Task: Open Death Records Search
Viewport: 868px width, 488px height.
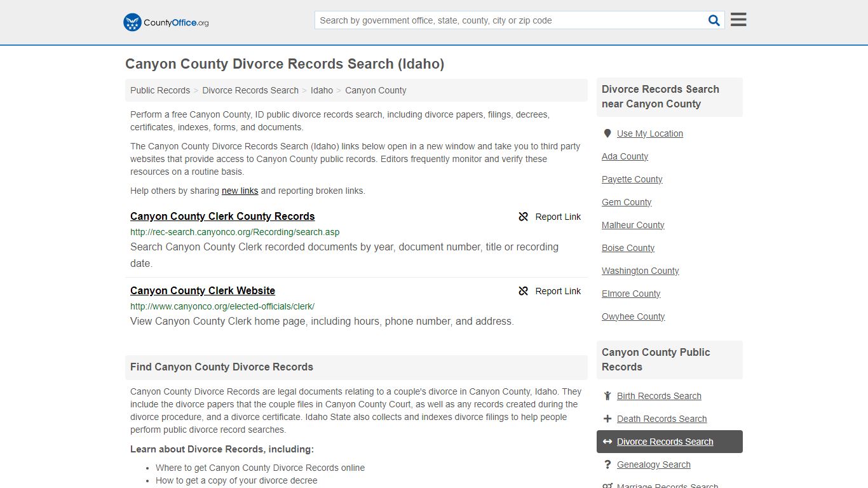Action: (x=661, y=419)
